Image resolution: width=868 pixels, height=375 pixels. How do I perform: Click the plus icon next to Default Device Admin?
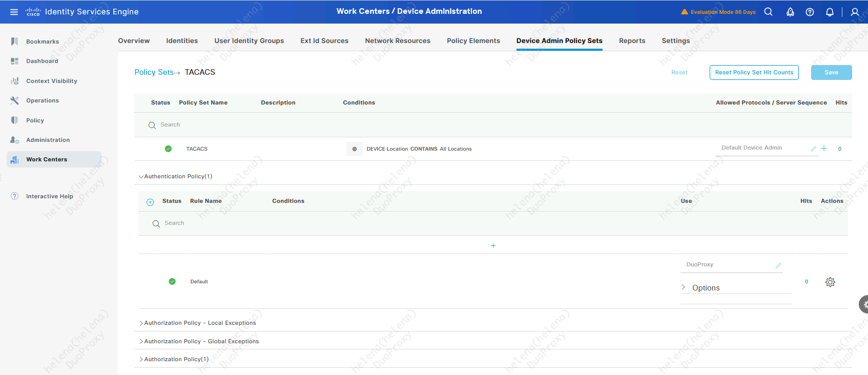824,149
